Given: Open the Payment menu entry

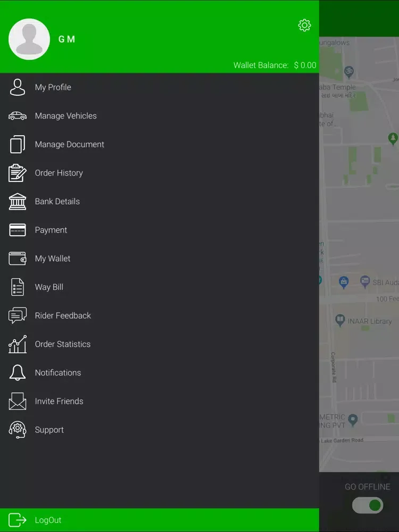Looking at the screenshot, I should coord(51,230).
